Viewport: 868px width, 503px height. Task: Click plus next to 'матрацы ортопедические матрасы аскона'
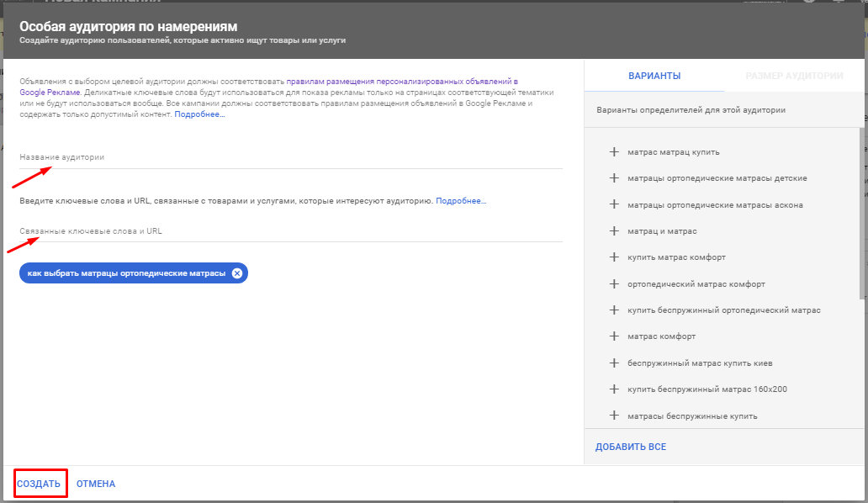tap(613, 205)
